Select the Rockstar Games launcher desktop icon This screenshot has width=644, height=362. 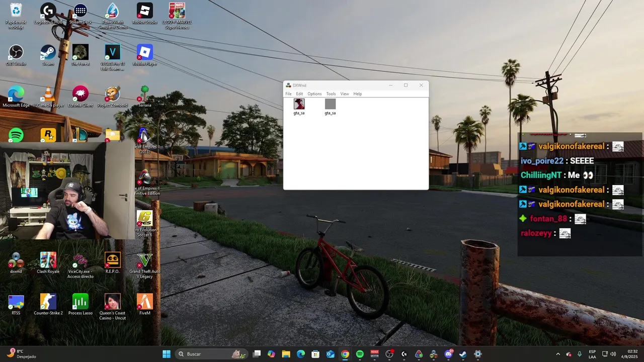[48, 135]
